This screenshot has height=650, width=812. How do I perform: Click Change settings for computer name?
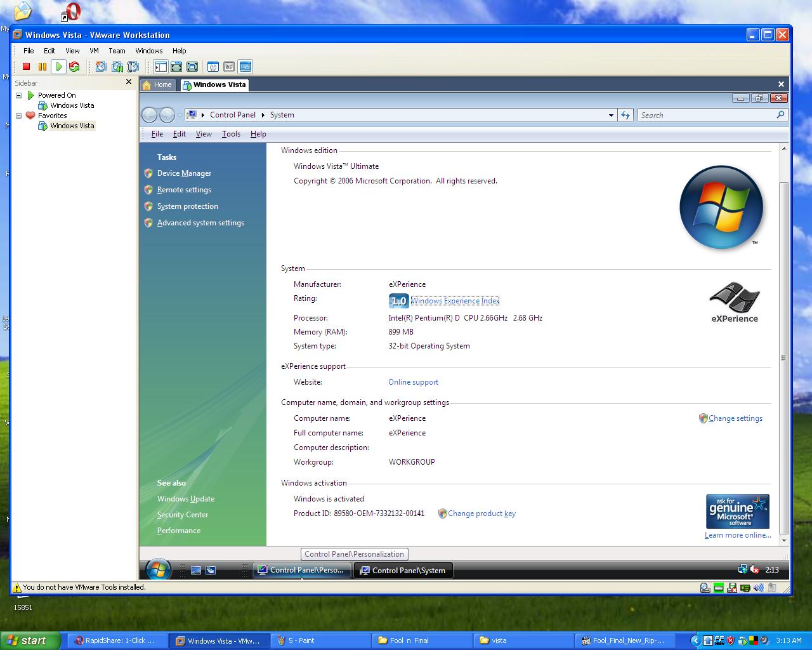point(735,418)
